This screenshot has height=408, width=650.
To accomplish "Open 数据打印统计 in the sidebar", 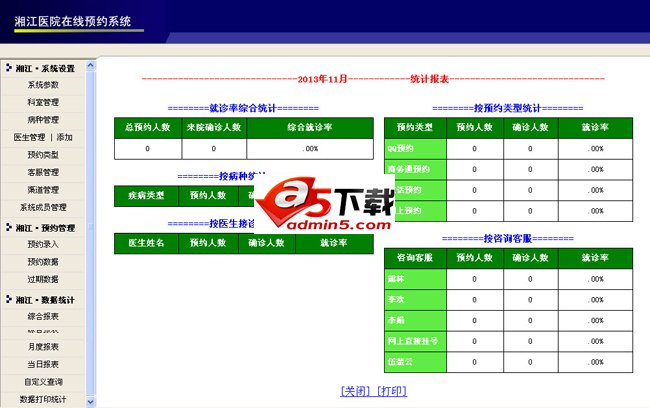I will coord(43,399).
